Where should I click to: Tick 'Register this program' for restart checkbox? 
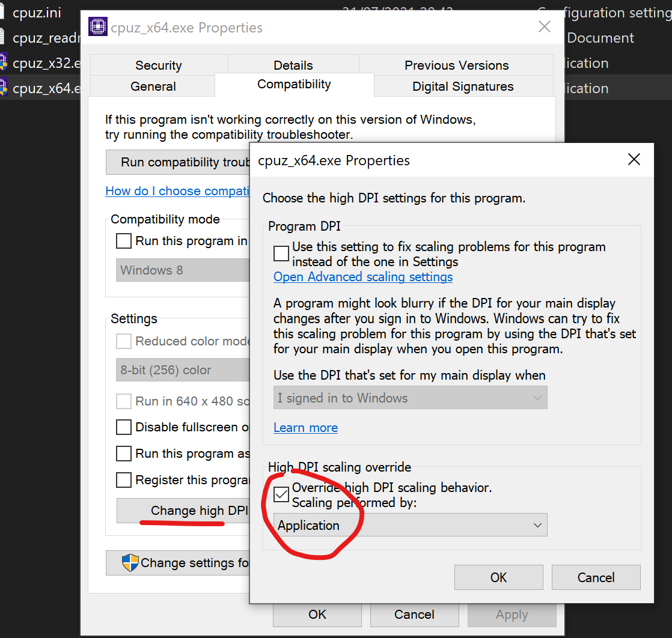124,480
